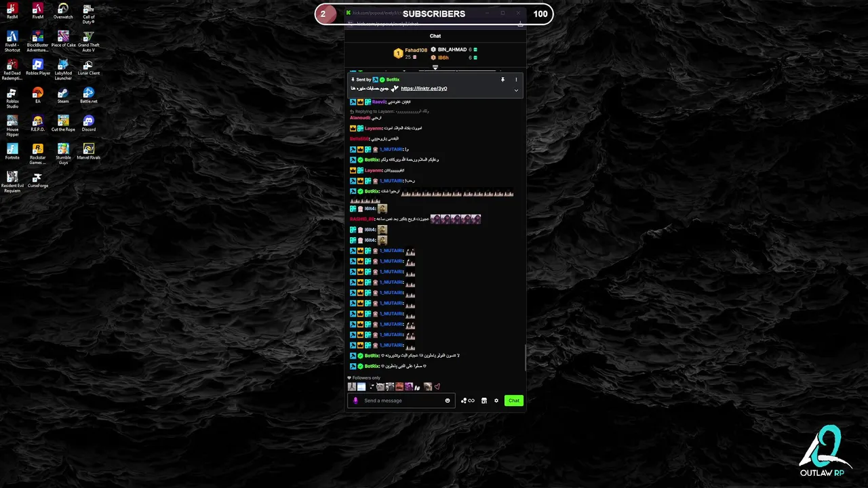Open Resident Evil Requiem shortcut
Viewport: 868px width, 488px height.
coord(12,182)
